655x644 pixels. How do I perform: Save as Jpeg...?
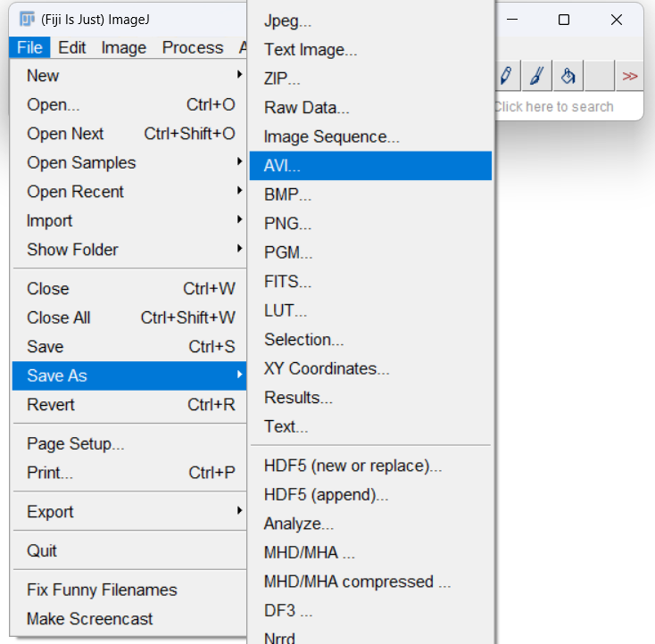[370, 21]
